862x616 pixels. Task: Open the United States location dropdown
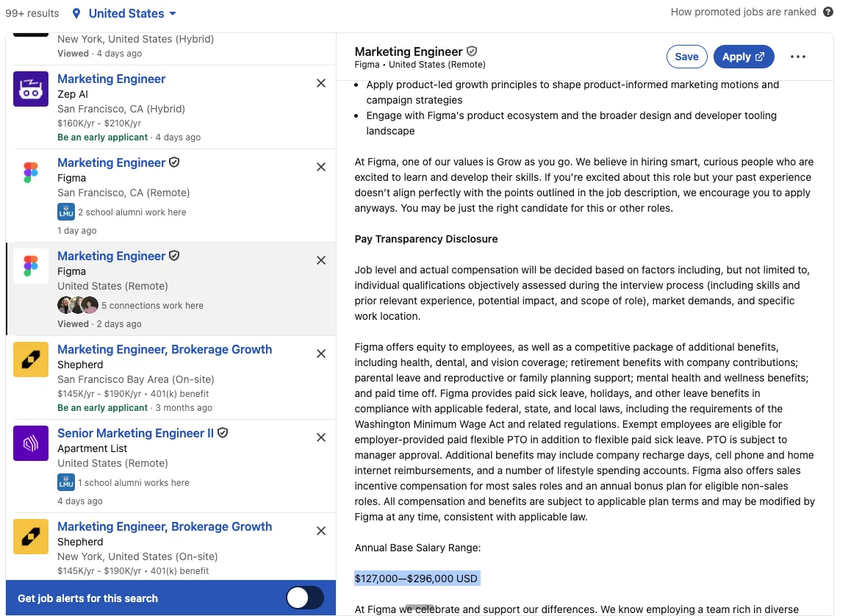(x=132, y=13)
